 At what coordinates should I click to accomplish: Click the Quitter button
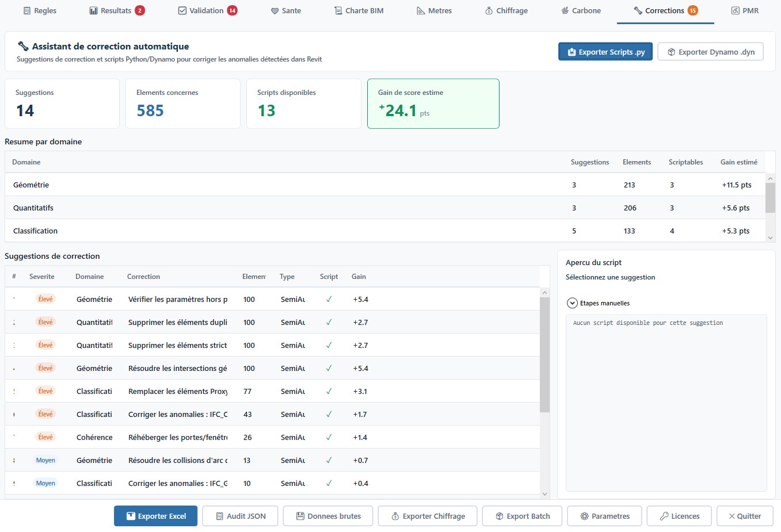(x=745, y=516)
